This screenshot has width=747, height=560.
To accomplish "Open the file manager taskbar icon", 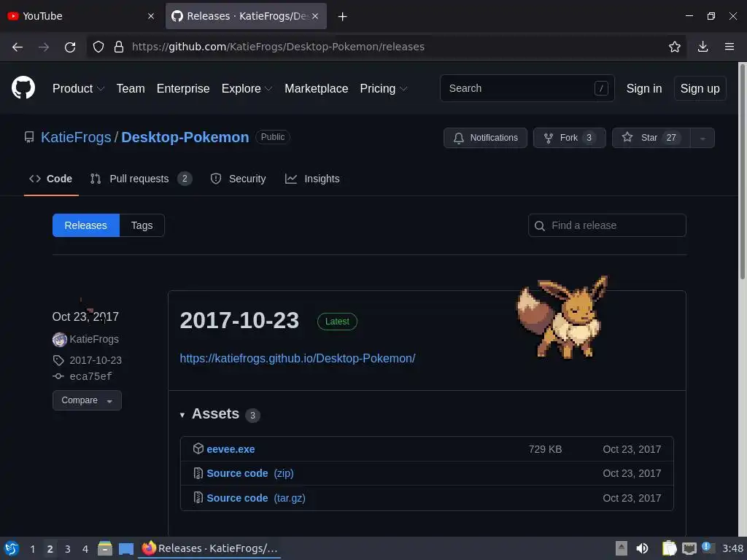I will (105, 548).
